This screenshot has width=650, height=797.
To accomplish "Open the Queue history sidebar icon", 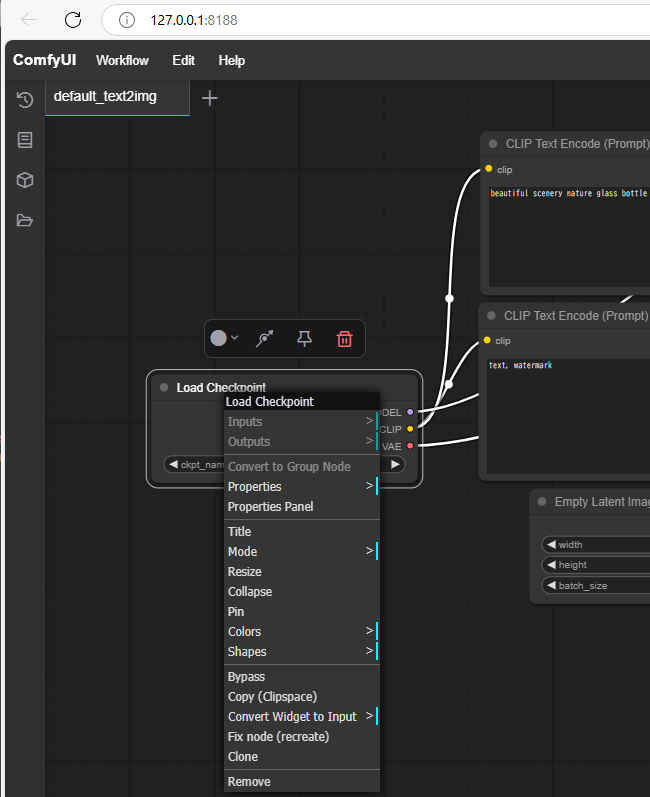I will (25, 99).
